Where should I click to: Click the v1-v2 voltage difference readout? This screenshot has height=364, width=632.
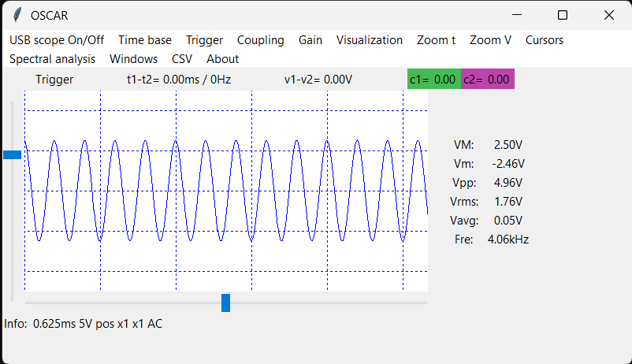318,80
